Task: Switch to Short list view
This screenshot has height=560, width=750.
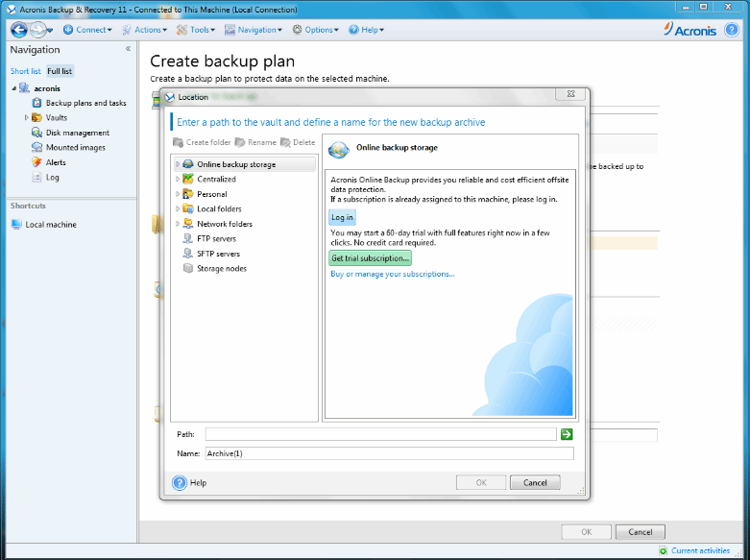Action: (26, 71)
